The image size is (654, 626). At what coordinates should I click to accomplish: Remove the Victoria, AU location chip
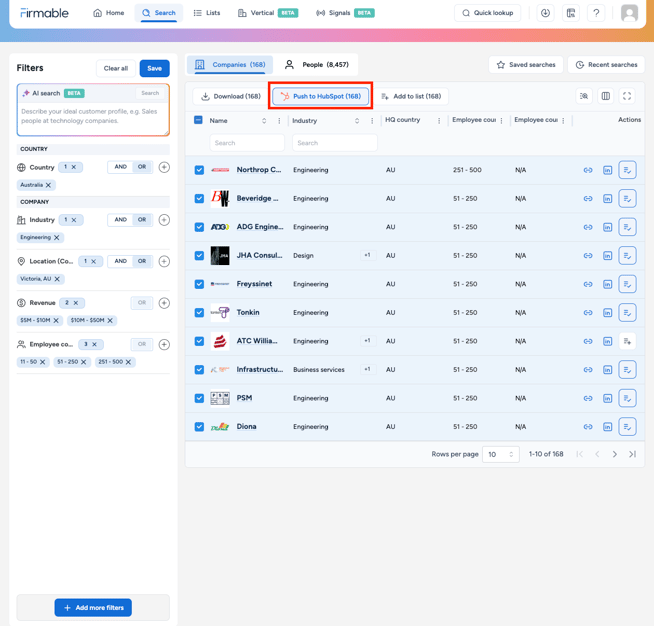57,279
